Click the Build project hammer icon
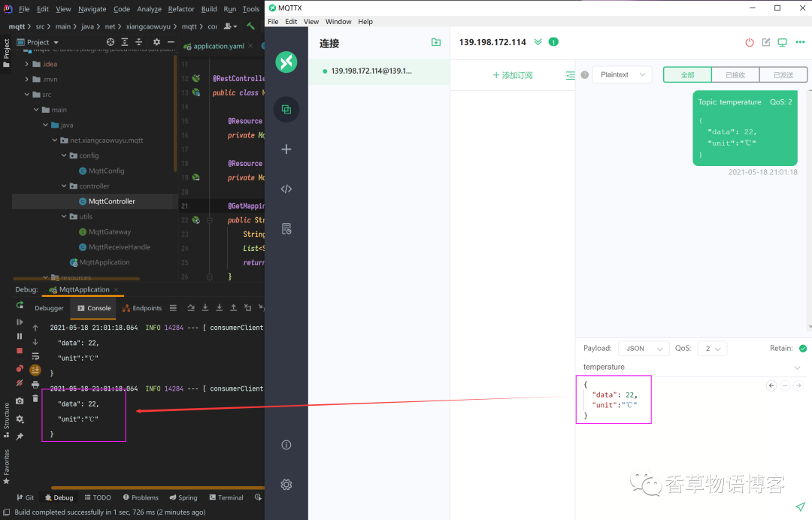 coord(250,26)
